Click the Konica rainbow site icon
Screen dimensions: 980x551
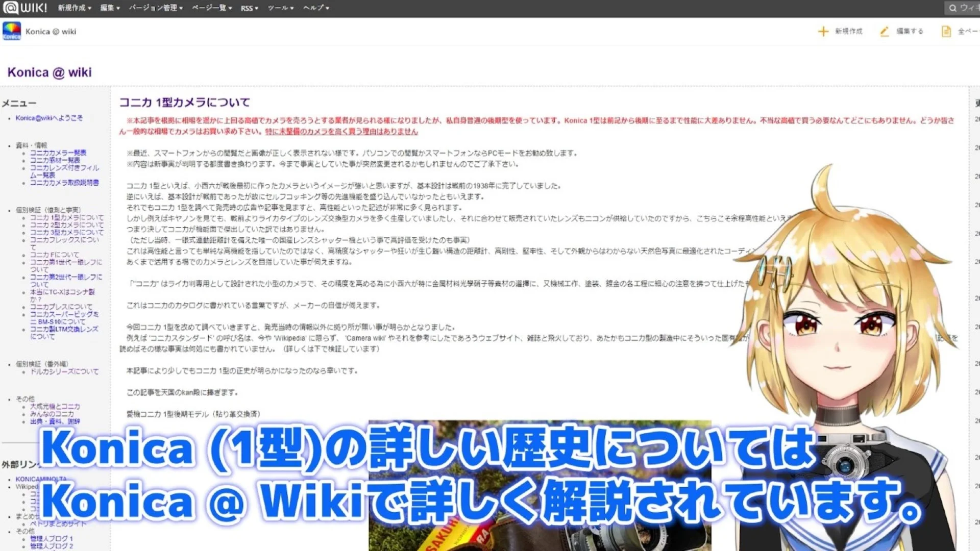pyautogui.click(x=12, y=31)
